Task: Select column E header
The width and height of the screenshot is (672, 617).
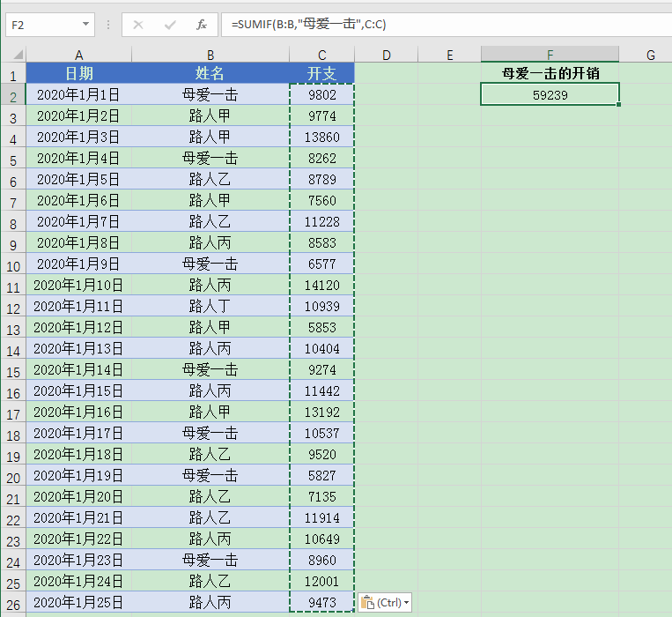Action: click(449, 55)
